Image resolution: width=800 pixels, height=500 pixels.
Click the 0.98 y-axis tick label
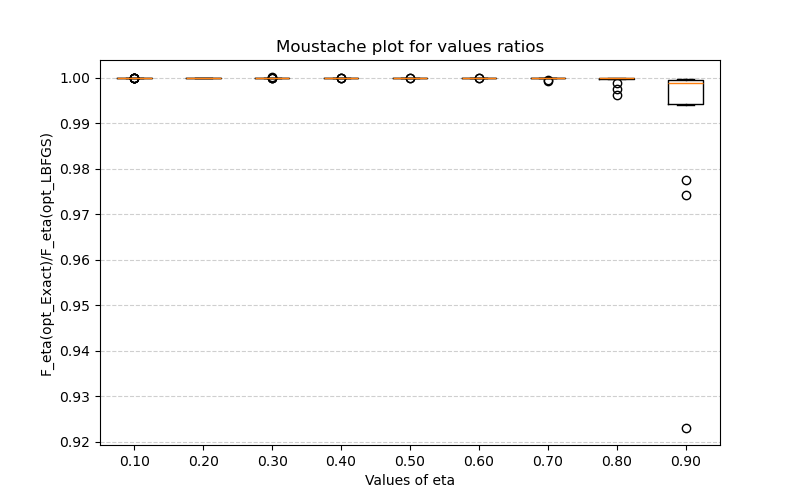[x=78, y=169]
